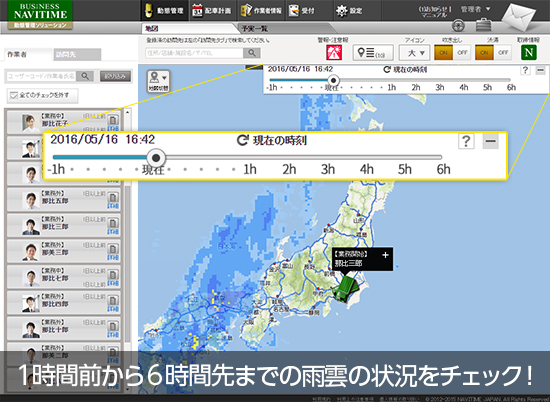Open the 配車計画 calendar menu
The width and height of the screenshot is (550, 402).
212,11
